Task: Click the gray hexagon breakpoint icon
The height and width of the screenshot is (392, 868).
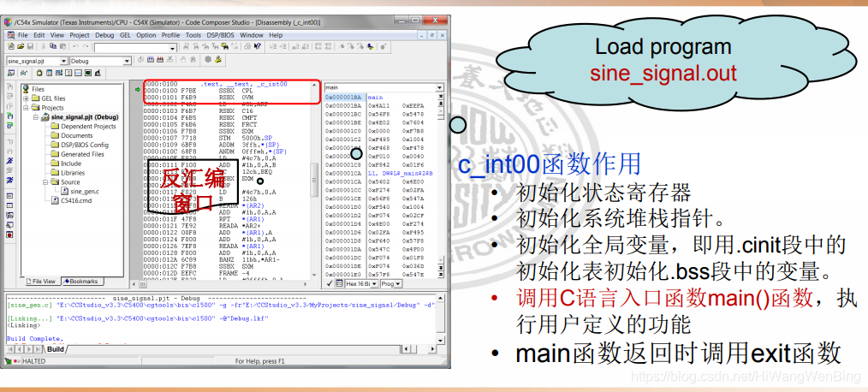Action: [208, 60]
